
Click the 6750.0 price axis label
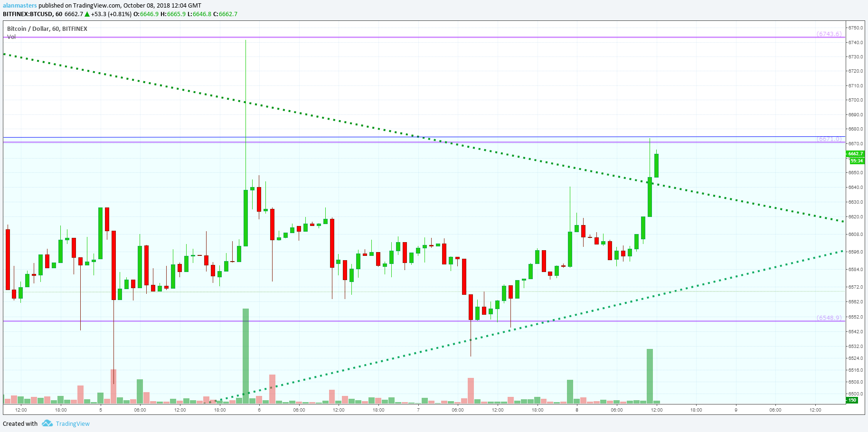[856, 28]
